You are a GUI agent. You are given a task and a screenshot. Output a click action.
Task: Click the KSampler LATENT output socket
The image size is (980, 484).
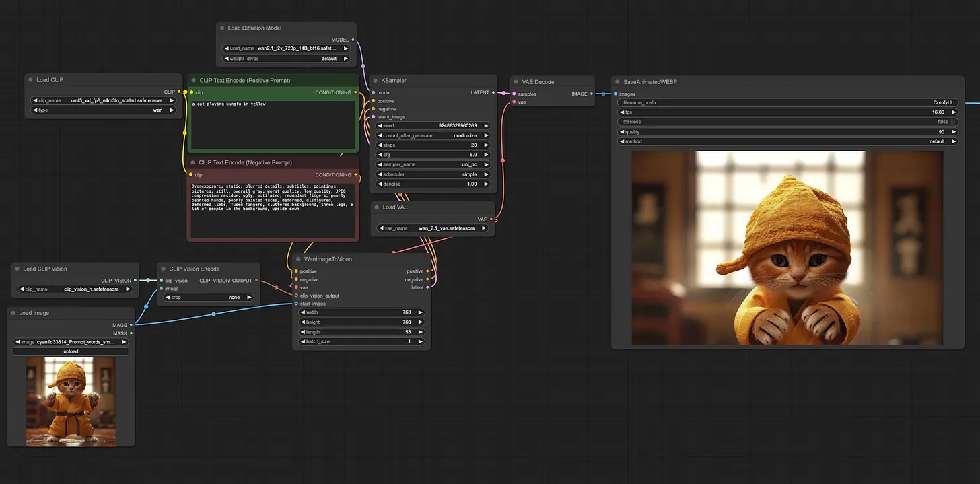[493, 93]
